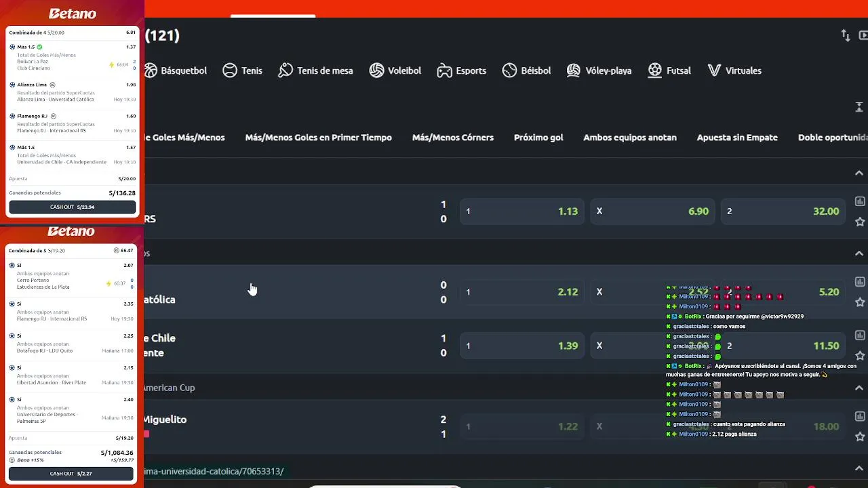The height and width of the screenshot is (488, 868).
Task: Click the American Cup league header
Action: click(168, 388)
